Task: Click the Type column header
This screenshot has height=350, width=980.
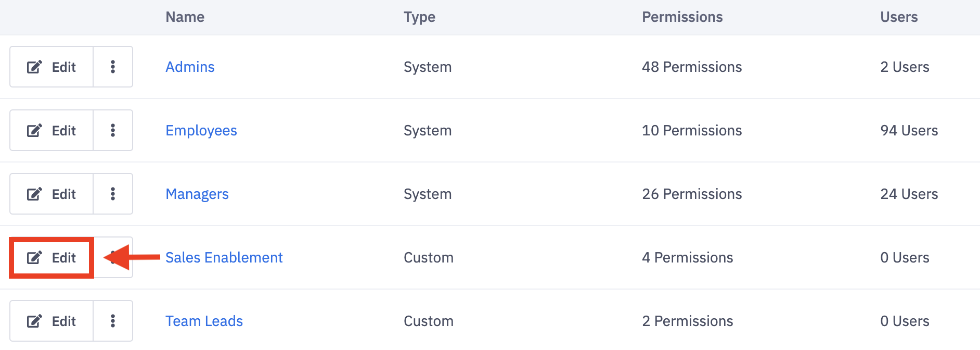Action: [x=419, y=17]
